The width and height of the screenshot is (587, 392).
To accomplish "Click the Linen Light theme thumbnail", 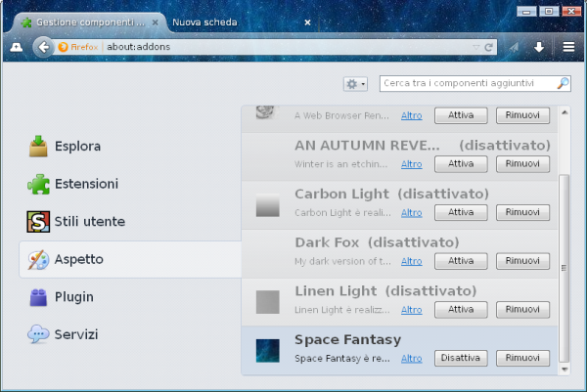I will [268, 302].
